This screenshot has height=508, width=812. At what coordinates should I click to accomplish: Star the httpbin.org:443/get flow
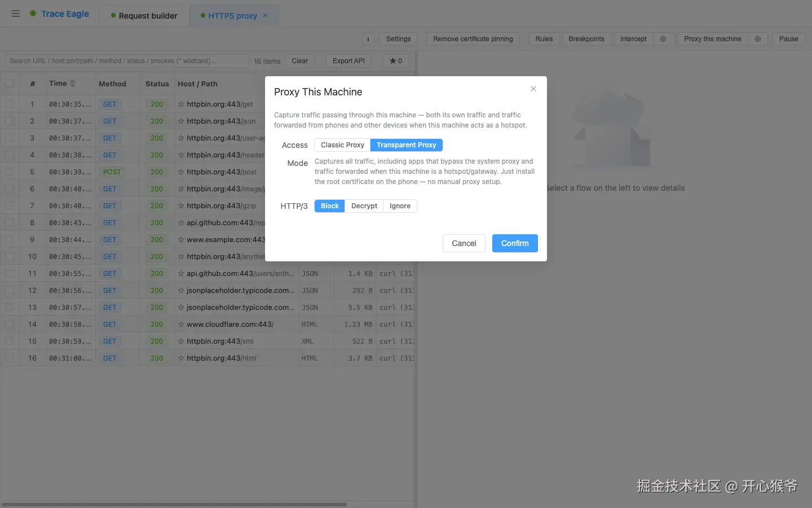(181, 104)
